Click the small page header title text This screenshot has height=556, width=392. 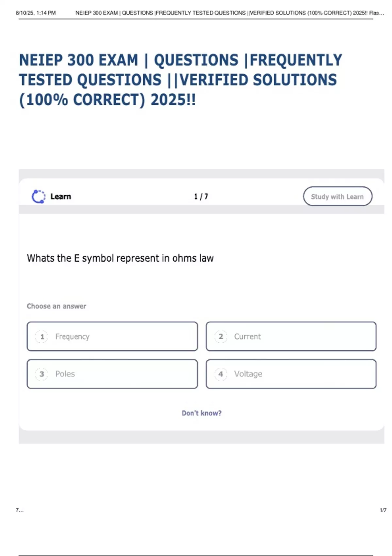[x=229, y=13]
